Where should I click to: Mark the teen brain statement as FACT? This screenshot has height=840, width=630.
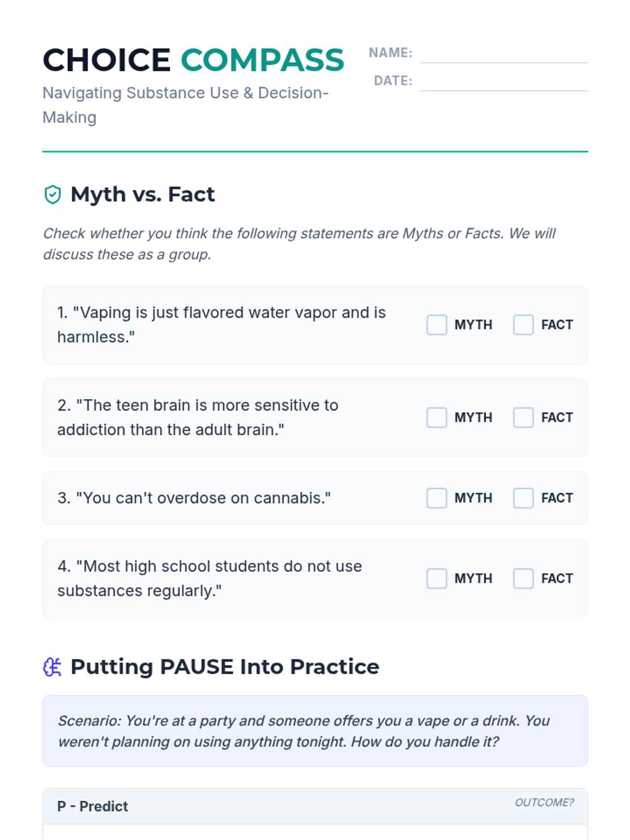point(523,418)
